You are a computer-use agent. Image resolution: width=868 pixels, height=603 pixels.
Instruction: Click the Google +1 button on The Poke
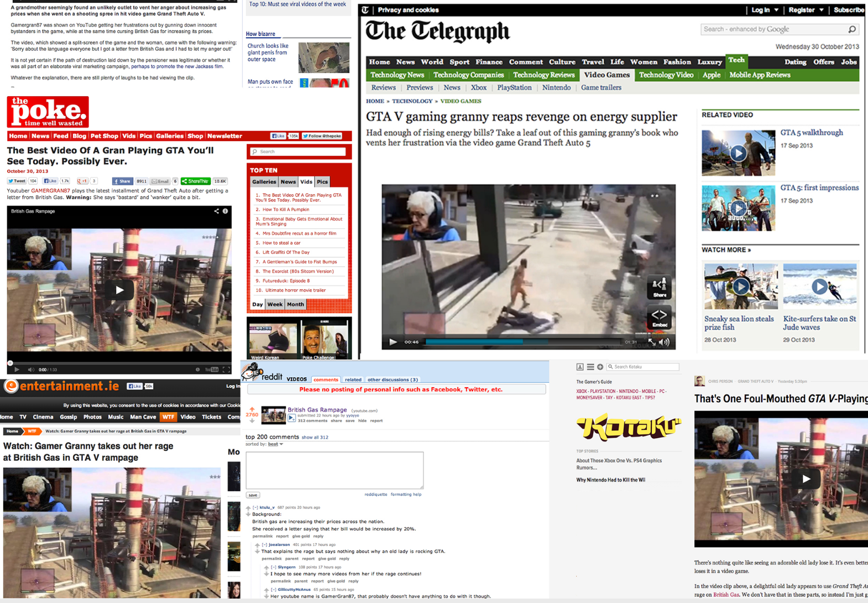pyautogui.click(x=82, y=181)
